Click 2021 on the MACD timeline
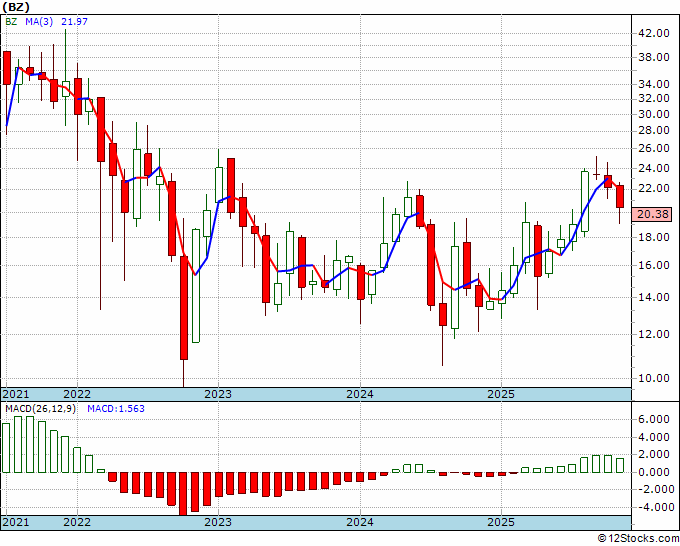The height and width of the screenshot is (546, 680). tap(16, 522)
